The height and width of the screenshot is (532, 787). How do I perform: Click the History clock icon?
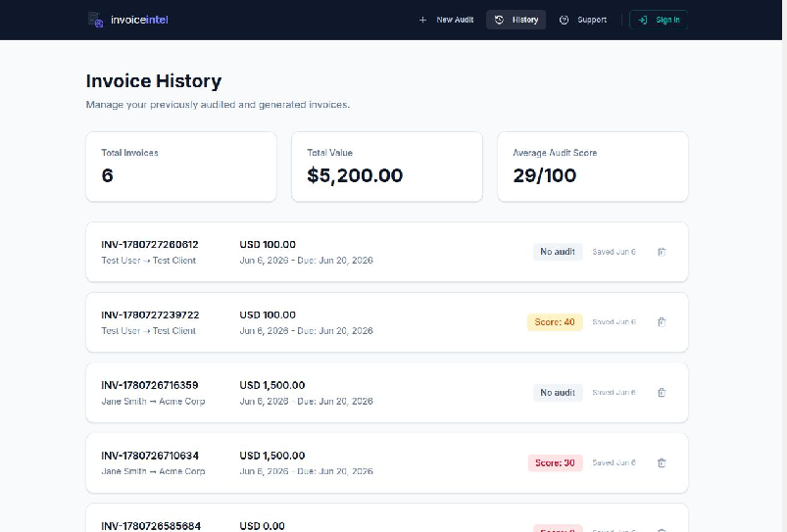click(x=499, y=20)
